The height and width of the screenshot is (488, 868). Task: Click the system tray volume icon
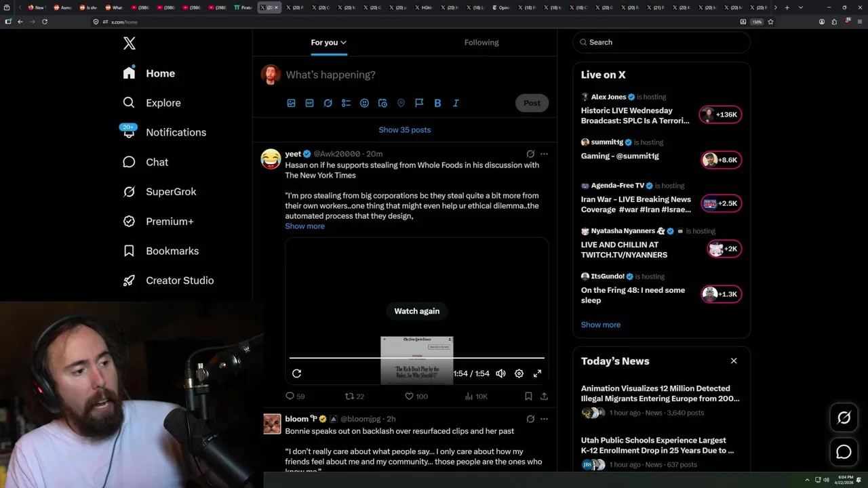826,480
